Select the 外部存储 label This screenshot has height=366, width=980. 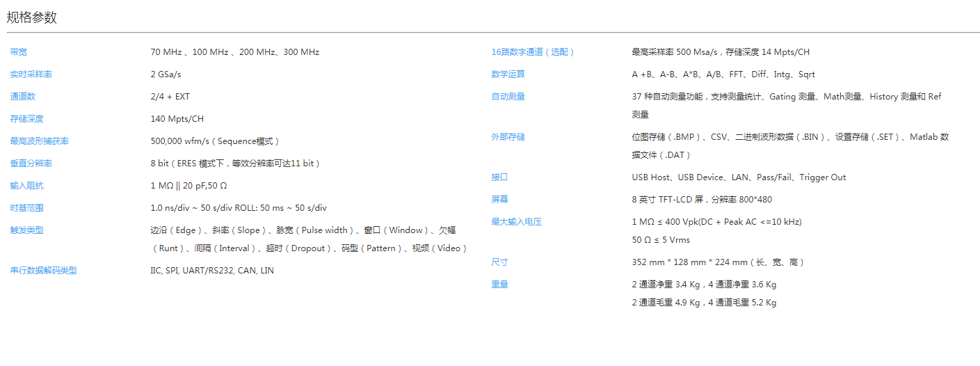508,137
